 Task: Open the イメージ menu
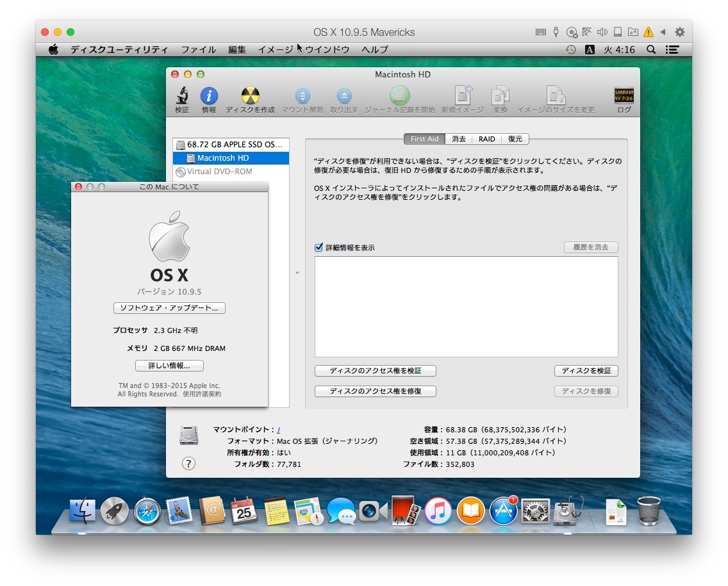tap(276, 50)
